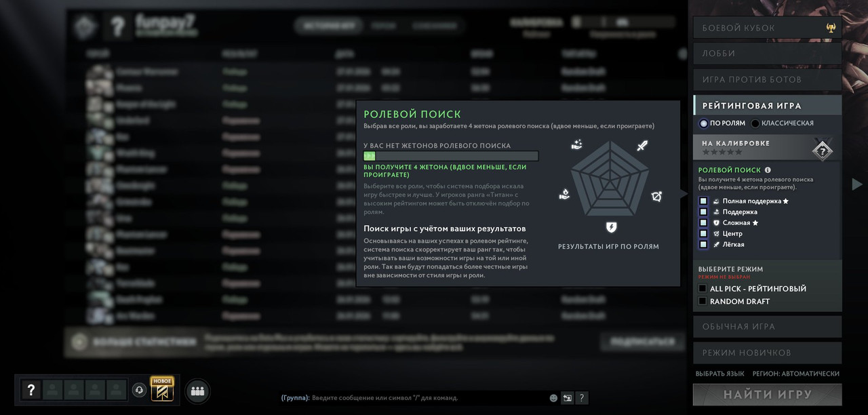Click the uncalibrated rank medal with question mark

pyautogui.click(x=823, y=151)
